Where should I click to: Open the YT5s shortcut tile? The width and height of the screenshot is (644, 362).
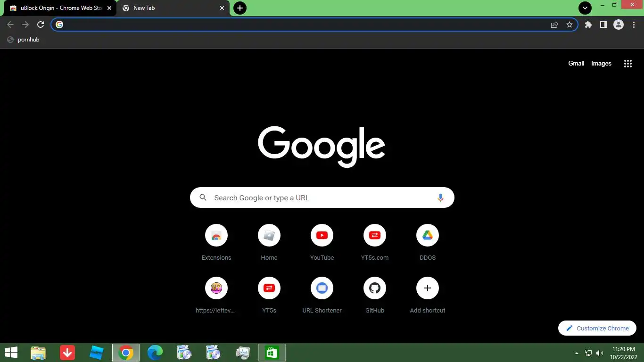(269, 295)
